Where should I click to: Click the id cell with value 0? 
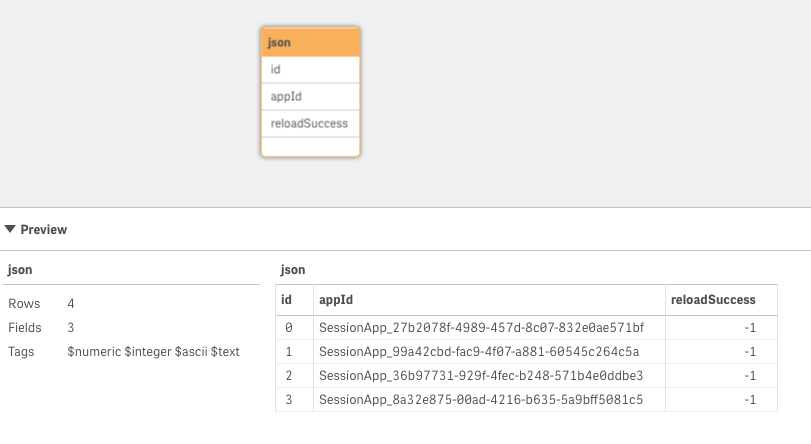pyautogui.click(x=287, y=327)
